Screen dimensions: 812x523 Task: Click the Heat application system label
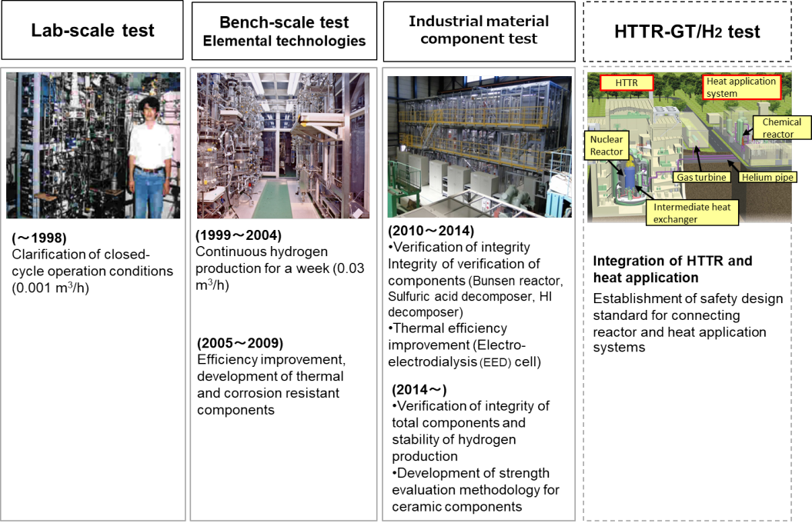tap(741, 88)
